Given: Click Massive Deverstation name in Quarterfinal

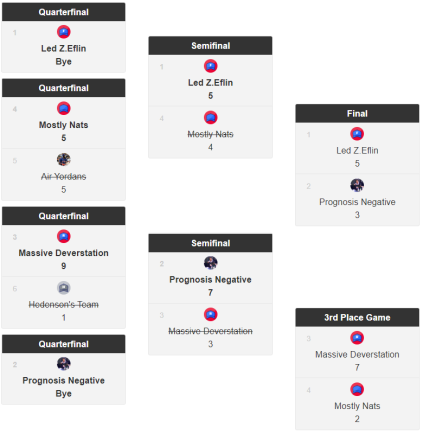Looking at the screenshot, I should (x=64, y=253).
